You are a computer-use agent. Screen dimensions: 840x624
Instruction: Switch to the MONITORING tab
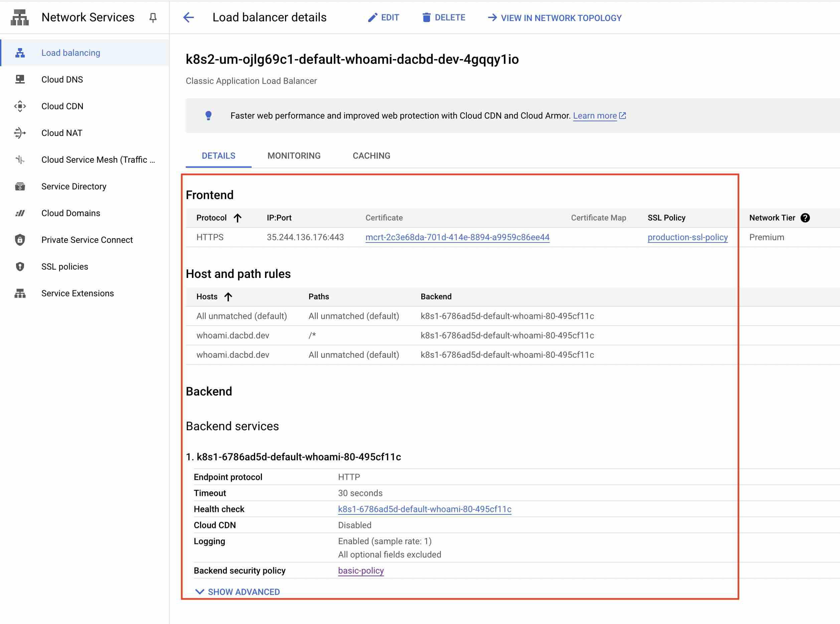click(x=294, y=155)
